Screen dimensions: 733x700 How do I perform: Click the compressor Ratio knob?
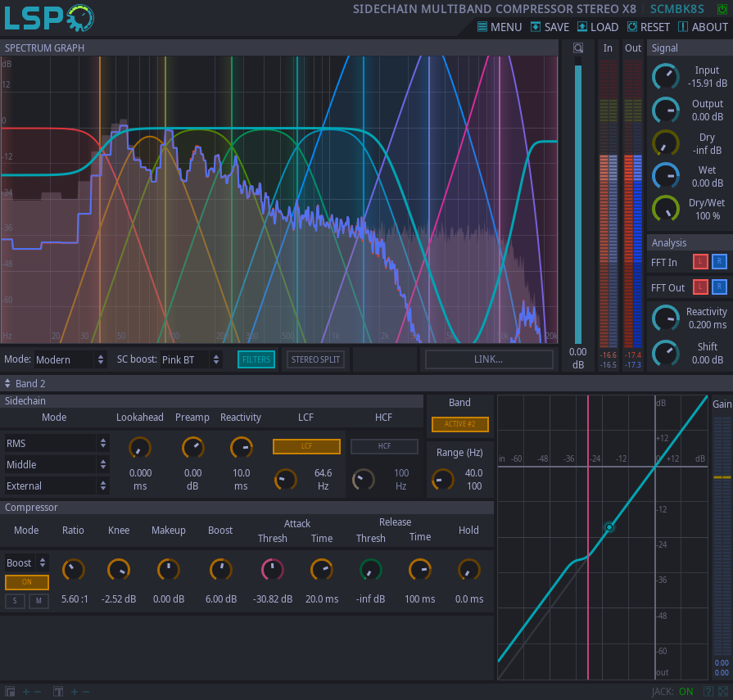[74, 570]
